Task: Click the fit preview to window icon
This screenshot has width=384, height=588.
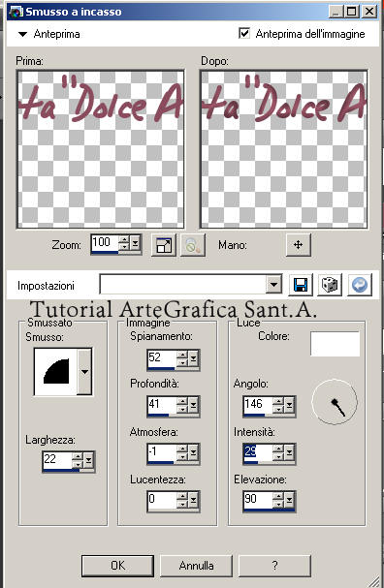Action: 163,245
